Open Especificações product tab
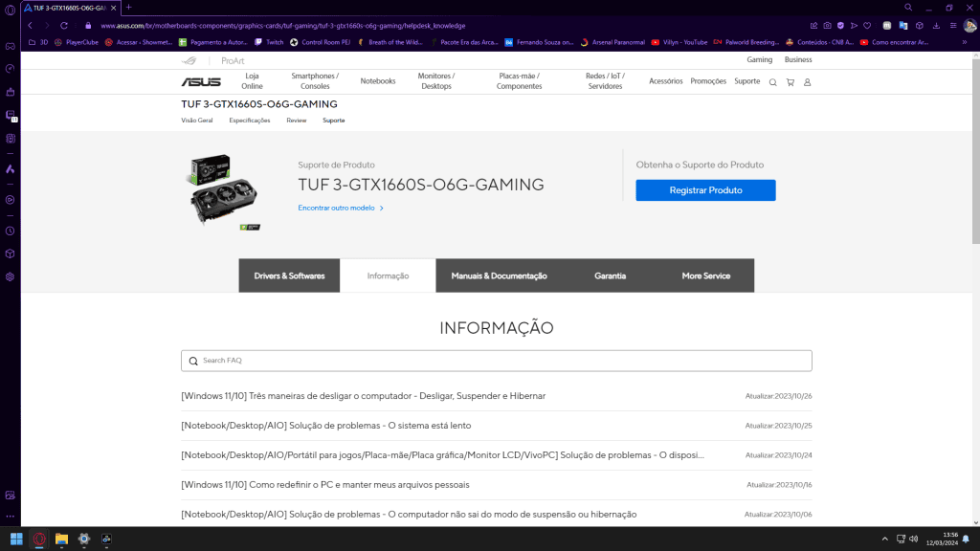Viewport: 980px width, 551px height. 250,121
